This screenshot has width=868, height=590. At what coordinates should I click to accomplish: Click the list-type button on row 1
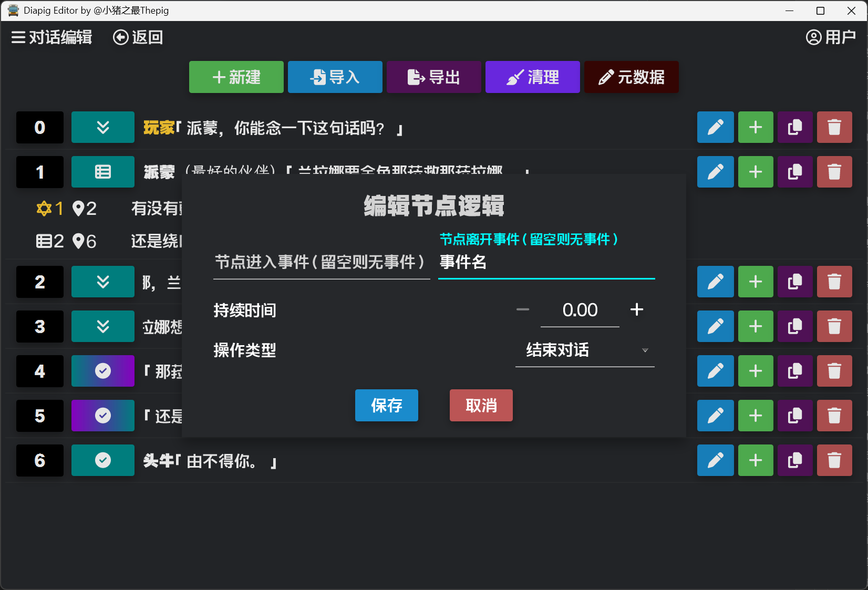click(x=103, y=172)
